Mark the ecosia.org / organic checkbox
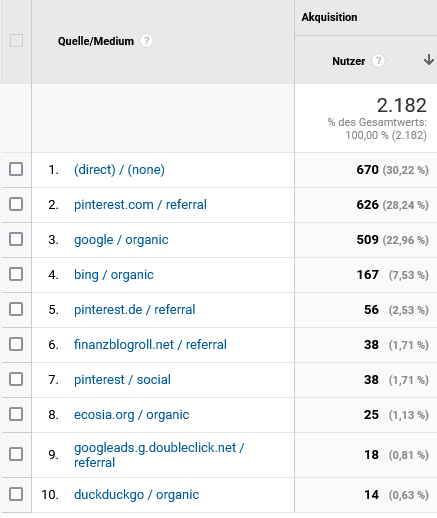Screen dimensions: 437x518 point(16,414)
